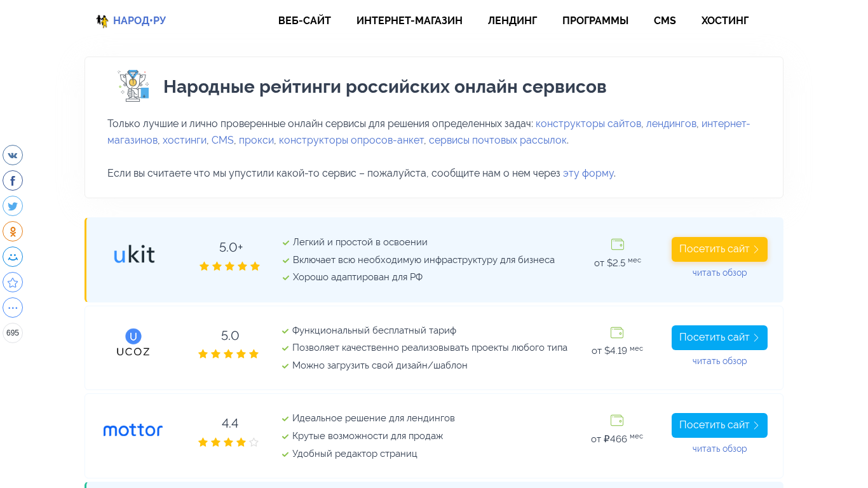Viewport: 868px width, 488px height.
Task: Click the uKit five-star rating
Action: click(x=230, y=266)
